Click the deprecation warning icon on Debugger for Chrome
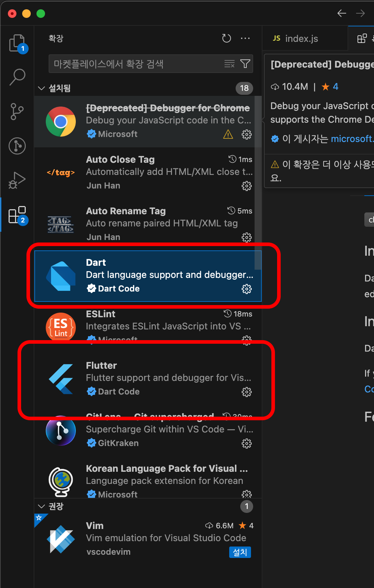The image size is (374, 588). tap(228, 134)
